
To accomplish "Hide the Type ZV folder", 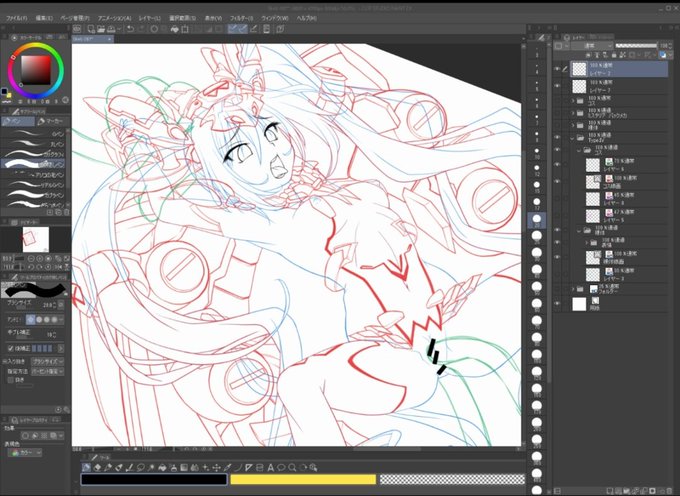I will [x=557, y=137].
